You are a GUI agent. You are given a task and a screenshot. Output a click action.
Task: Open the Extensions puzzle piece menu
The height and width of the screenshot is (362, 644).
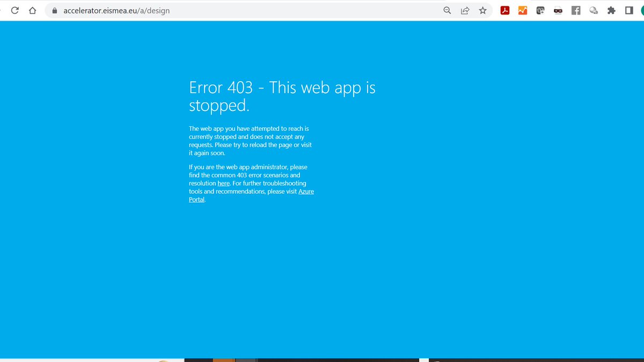(611, 10)
